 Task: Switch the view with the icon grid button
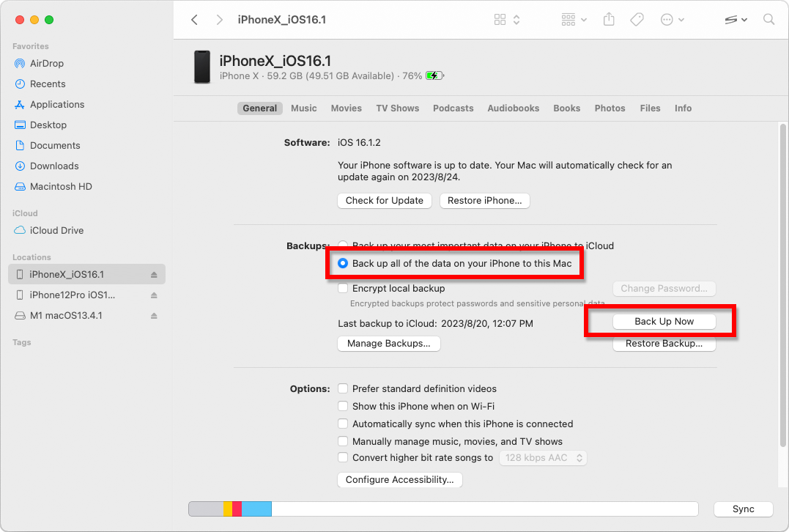pyautogui.click(x=500, y=20)
